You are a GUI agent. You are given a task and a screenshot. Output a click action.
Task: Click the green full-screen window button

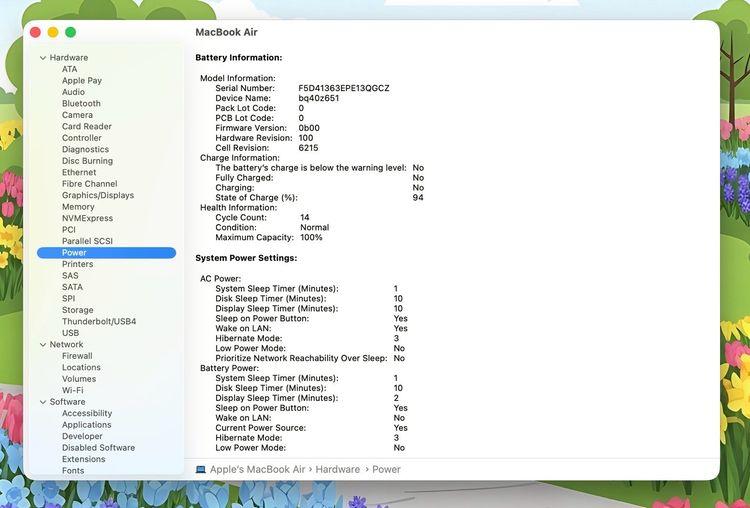click(x=70, y=32)
